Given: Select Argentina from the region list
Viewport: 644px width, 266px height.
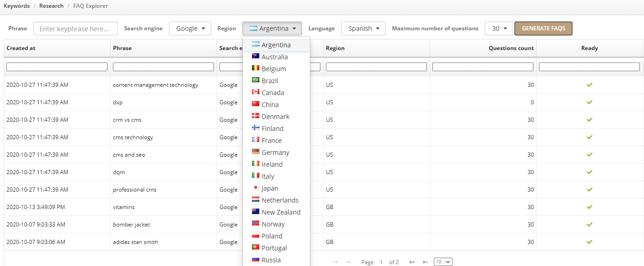Looking at the screenshot, I should pyautogui.click(x=276, y=45).
